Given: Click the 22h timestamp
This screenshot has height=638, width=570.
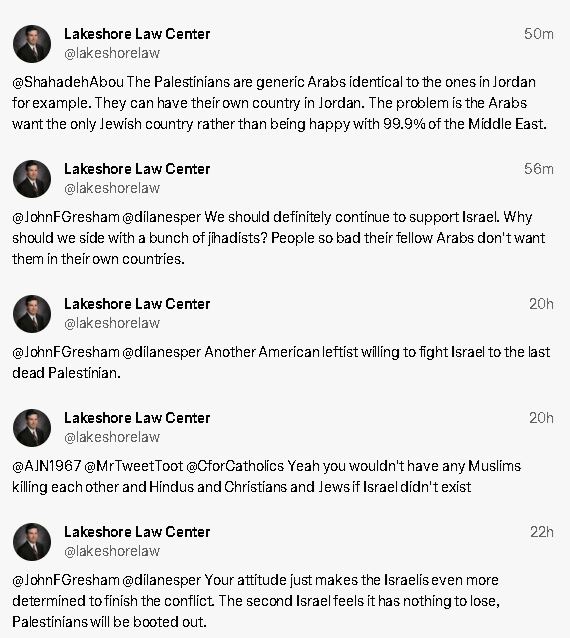Looking at the screenshot, I should [x=542, y=532].
